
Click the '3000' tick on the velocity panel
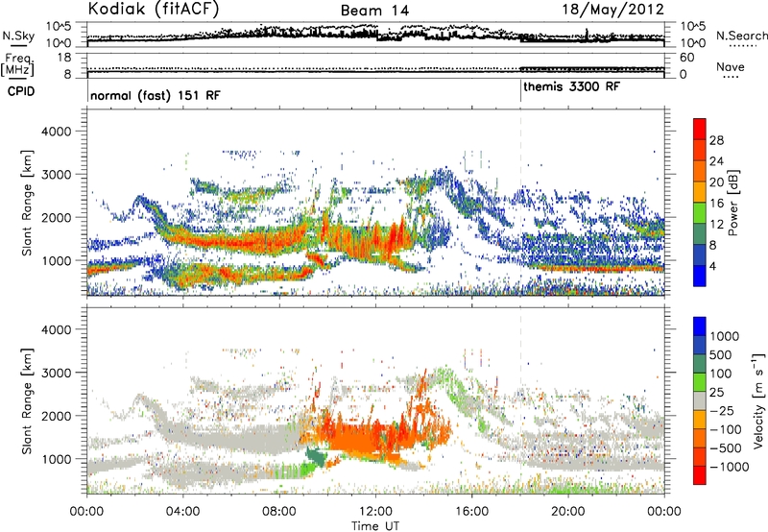pyautogui.click(x=57, y=373)
